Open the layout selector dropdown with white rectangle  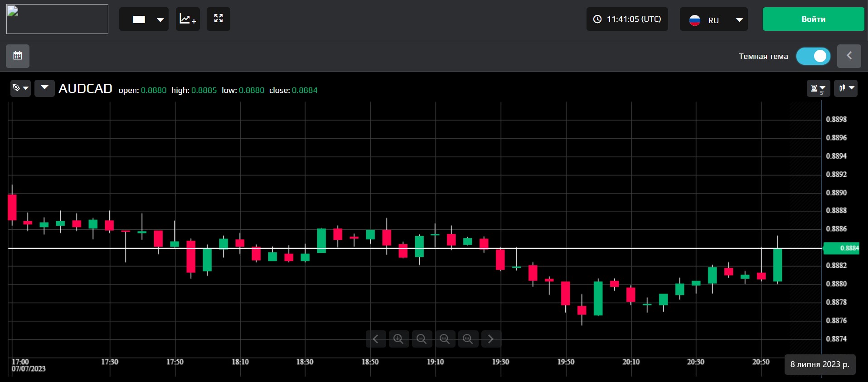pos(144,19)
